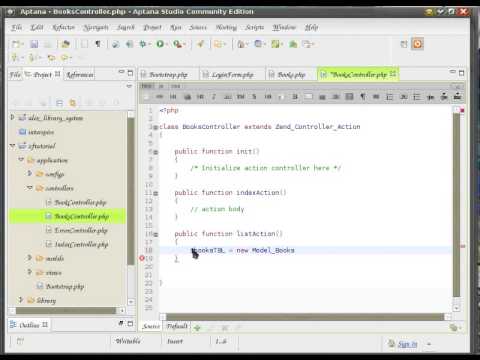
Task: Toggle the show whitespace pilcrow icon in main toolbar
Action: coord(98,44)
